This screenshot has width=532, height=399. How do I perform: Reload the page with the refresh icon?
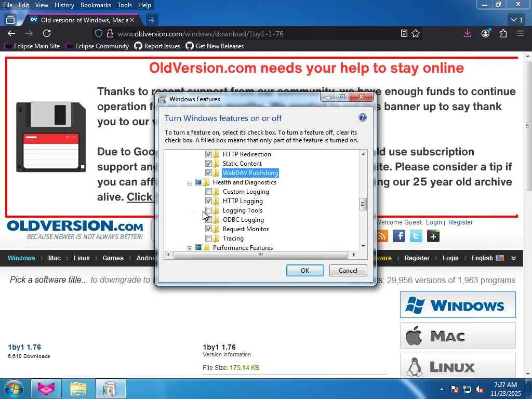click(47, 33)
